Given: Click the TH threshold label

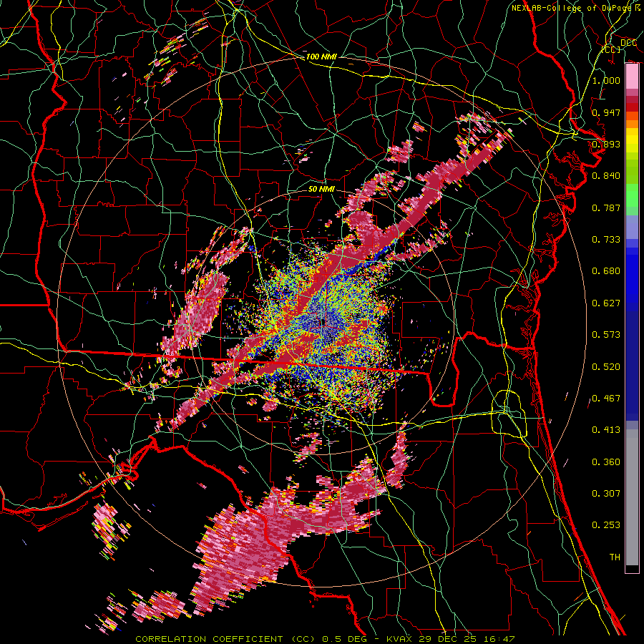Looking at the screenshot, I should (x=615, y=557).
